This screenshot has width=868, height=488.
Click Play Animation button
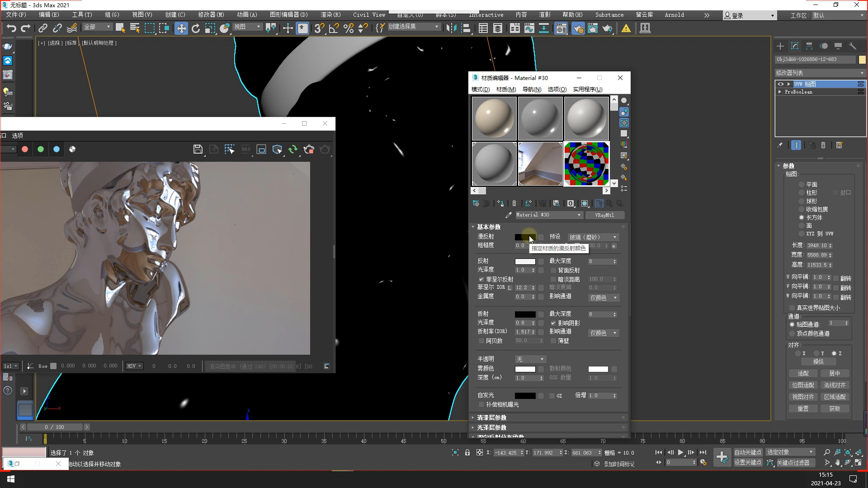point(681,452)
